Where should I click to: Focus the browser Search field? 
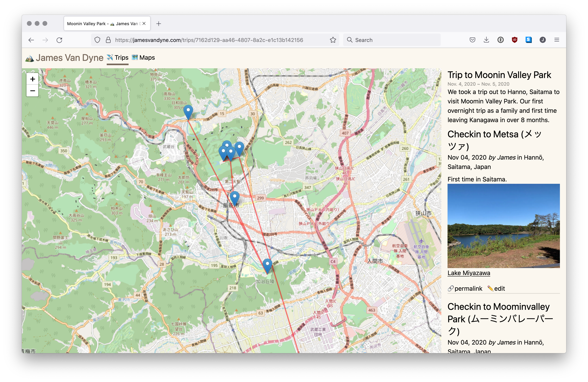(x=392, y=40)
